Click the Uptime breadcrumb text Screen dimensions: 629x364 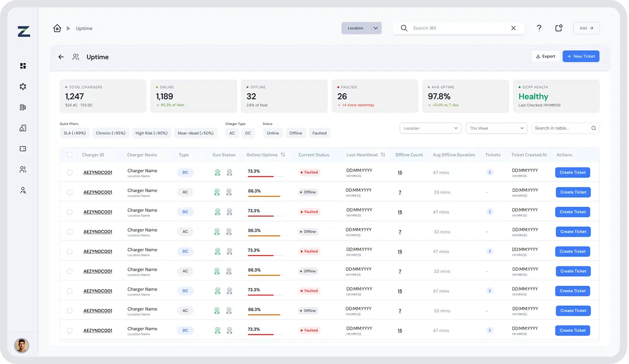(x=84, y=29)
